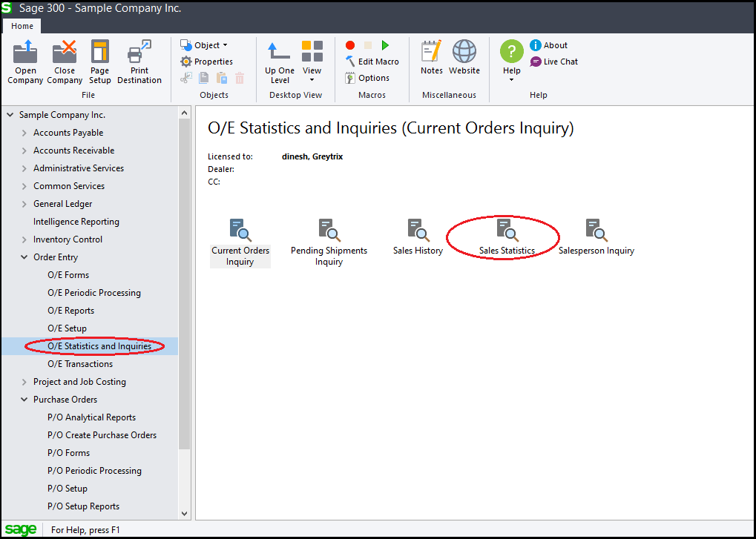Collapse the Order Entry node

click(x=24, y=258)
